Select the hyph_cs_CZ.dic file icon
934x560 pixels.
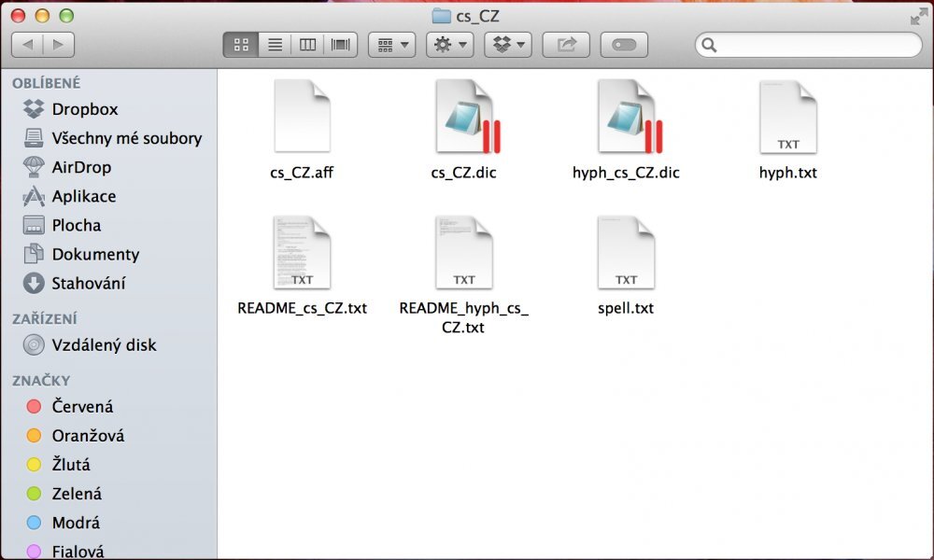(626, 117)
